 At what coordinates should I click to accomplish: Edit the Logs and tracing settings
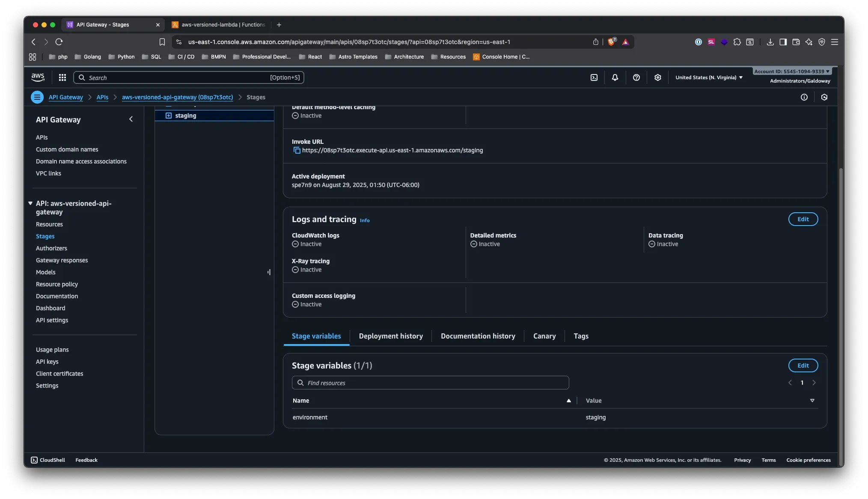pyautogui.click(x=803, y=219)
